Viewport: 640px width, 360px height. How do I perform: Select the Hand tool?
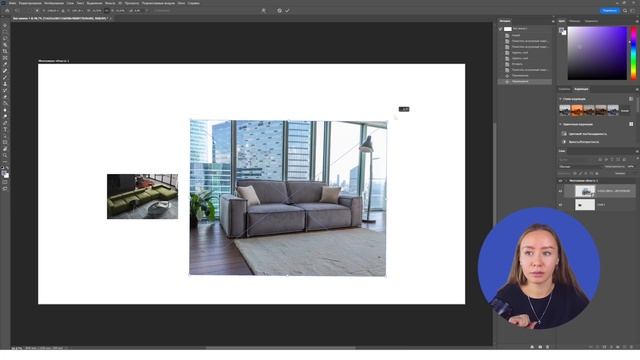coord(5,149)
